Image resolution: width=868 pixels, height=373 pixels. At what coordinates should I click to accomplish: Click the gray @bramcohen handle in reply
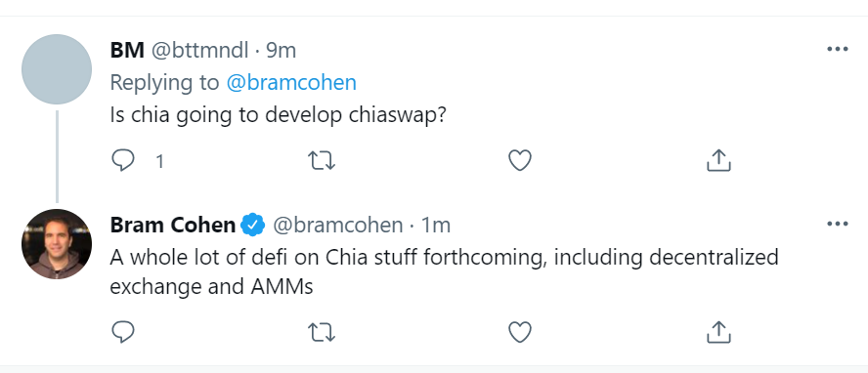tap(337, 226)
